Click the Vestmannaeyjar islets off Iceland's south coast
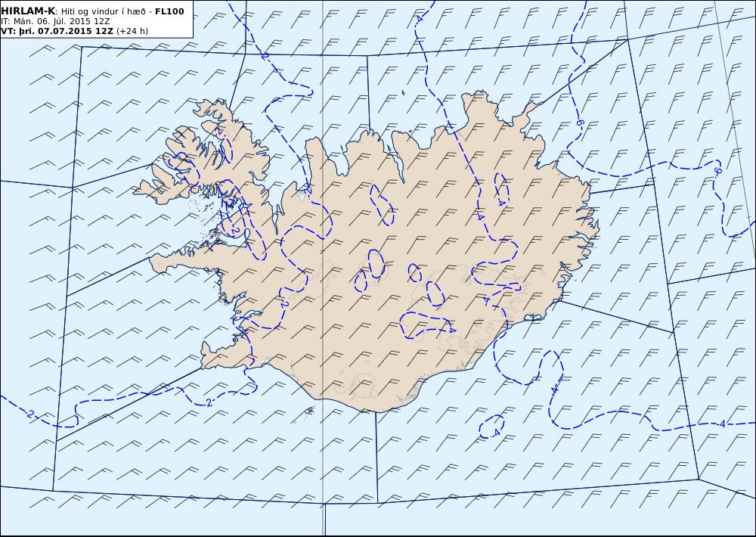756x537 pixels. [x=310, y=410]
